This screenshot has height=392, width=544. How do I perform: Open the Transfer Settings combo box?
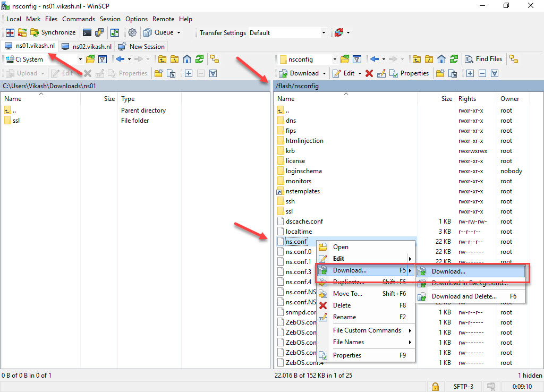point(287,32)
